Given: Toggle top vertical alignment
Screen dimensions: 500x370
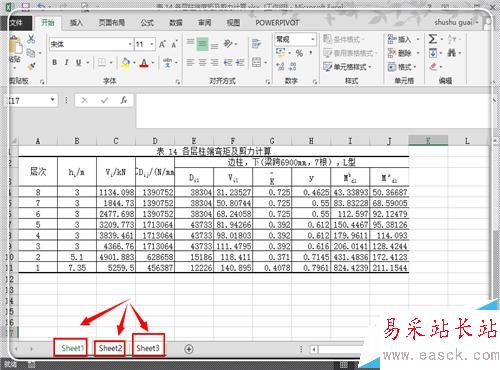Looking at the screenshot, I should (x=190, y=42).
